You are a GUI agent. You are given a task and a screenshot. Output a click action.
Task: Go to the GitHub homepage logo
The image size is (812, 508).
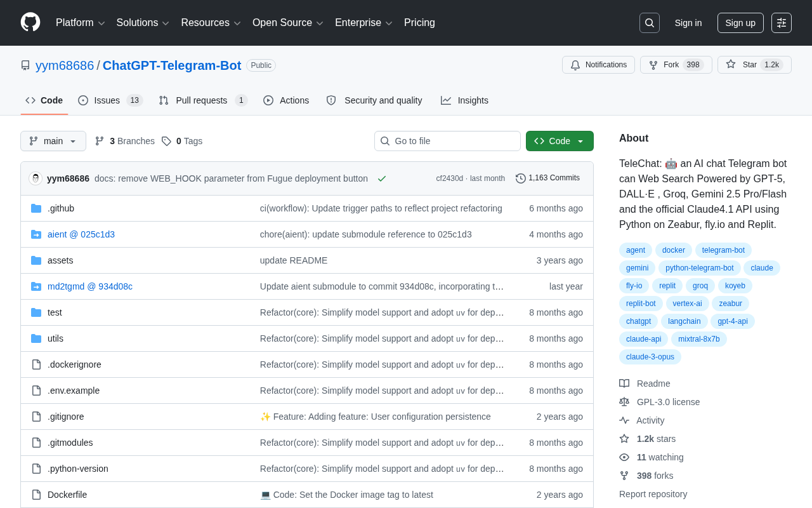(x=30, y=22)
